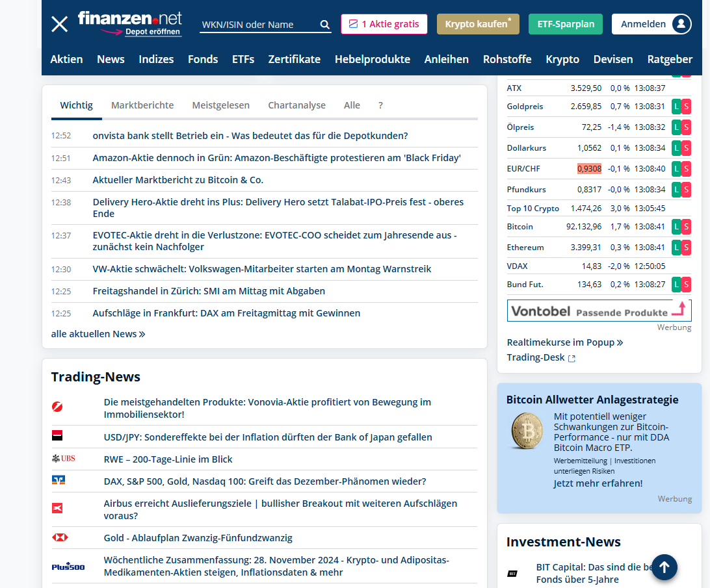Click the UBS logo in Trading-News

click(x=64, y=459)
